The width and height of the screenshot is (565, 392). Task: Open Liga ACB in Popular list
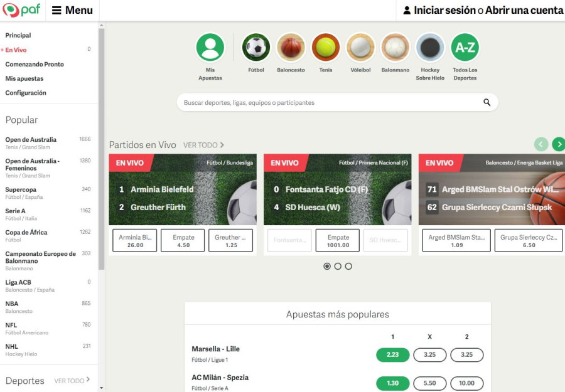48,285
